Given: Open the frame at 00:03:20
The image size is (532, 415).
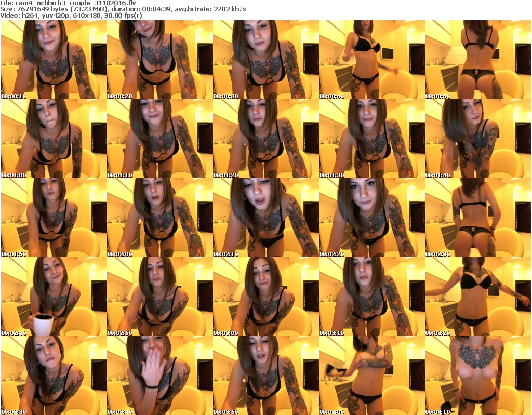Looking at the screenshot, I should pos(478,297).
